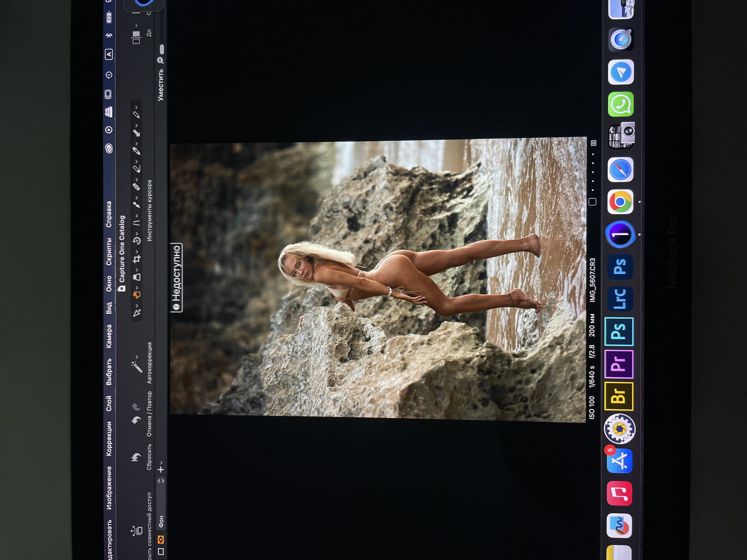Image resolution: width=747 pixels, height=560 pixels.
Task: Open the Изображение menu
Action: click(109, 488)
